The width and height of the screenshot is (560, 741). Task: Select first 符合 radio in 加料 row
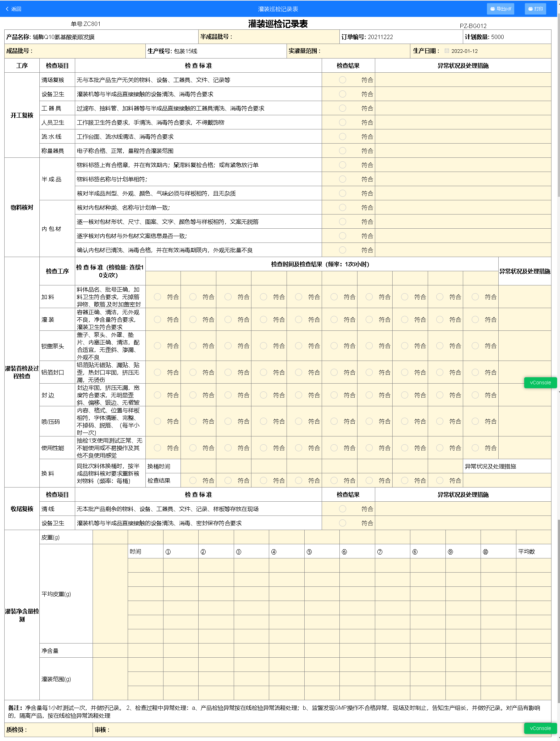tap(157, 297)
